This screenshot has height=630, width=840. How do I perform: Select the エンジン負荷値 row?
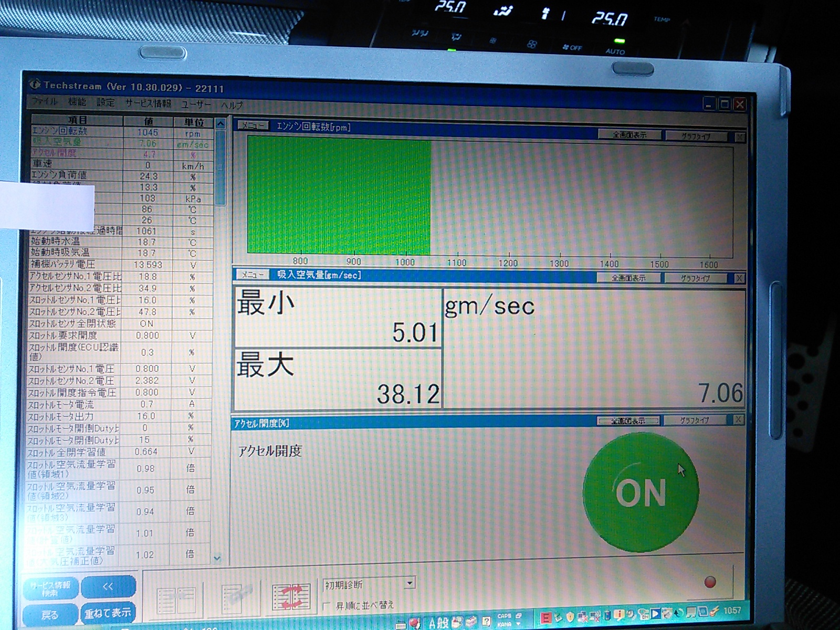(x=122, y=176)
